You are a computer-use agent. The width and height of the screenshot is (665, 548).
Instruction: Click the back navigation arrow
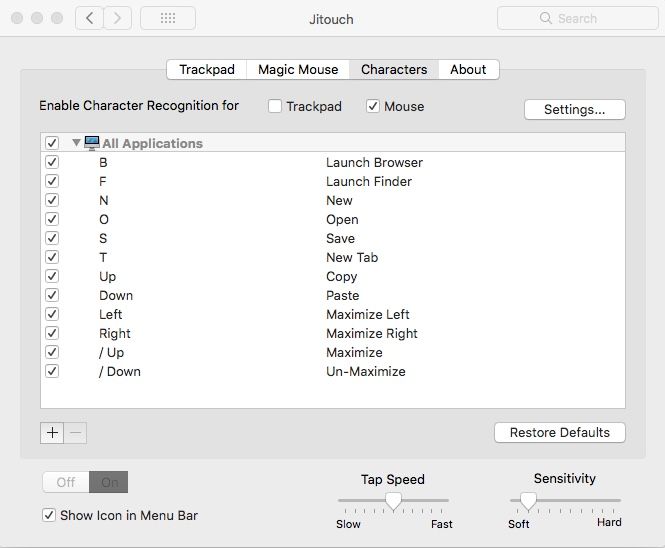[90, 18]
